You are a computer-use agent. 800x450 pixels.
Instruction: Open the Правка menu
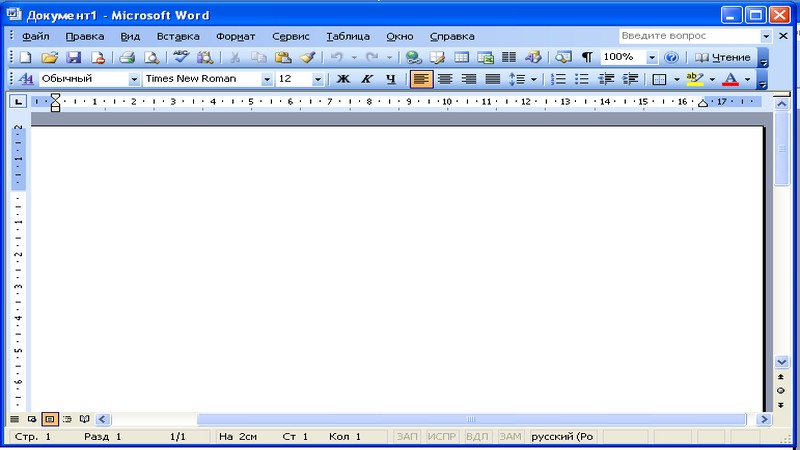point(85,37)
